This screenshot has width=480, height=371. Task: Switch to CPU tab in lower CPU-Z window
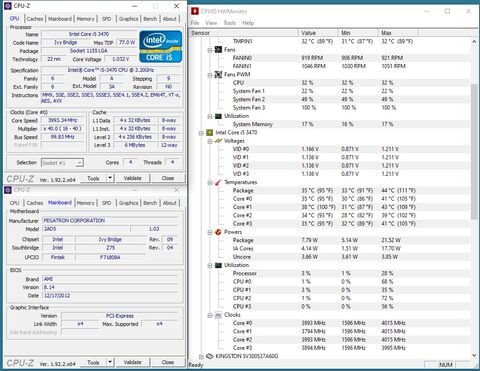(14, 203)
